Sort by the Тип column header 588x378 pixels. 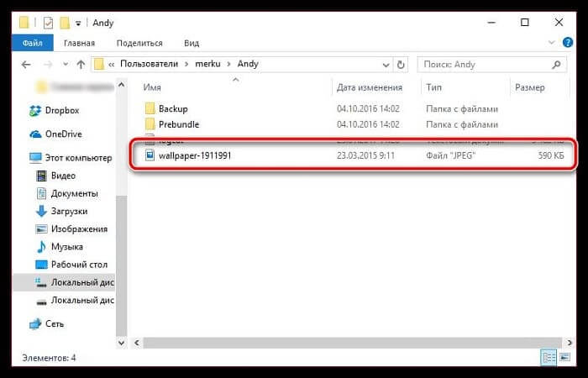433,87
